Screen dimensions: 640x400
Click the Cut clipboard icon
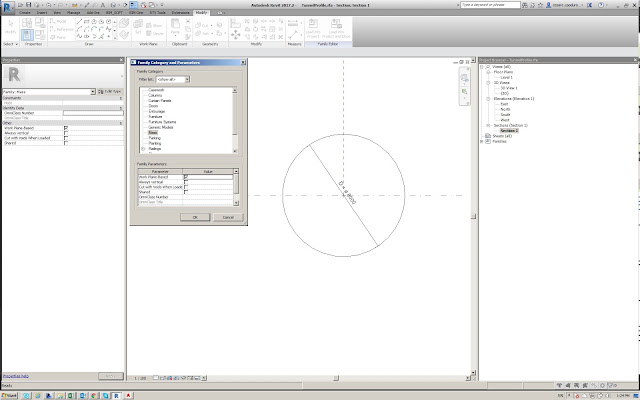pyautogui.click(x=188, y=21)
